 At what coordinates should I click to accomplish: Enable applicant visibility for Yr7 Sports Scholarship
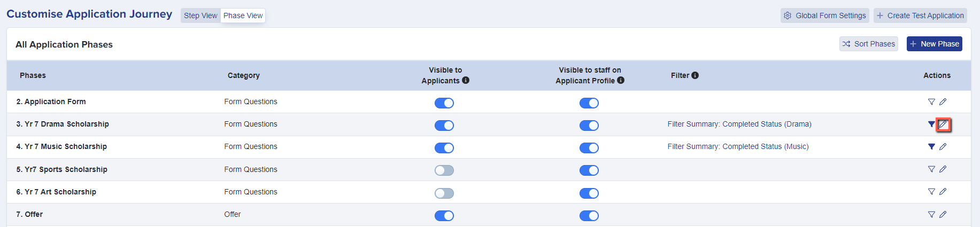(444, 170)
